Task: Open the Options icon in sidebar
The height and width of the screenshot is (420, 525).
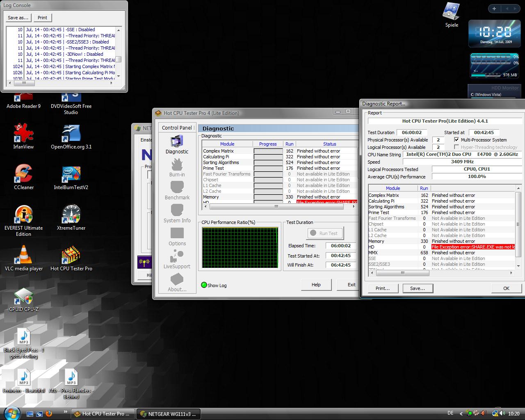Action: click(177, 233)
